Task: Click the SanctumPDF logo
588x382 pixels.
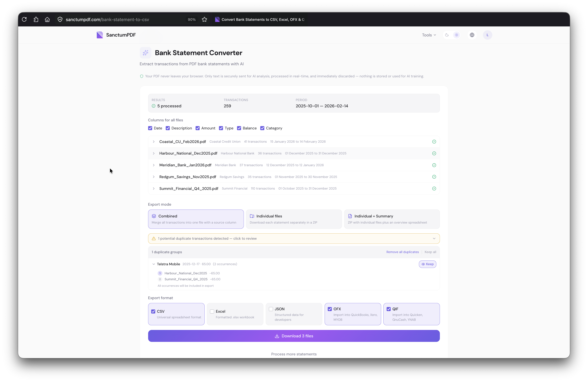Action: 116,35
